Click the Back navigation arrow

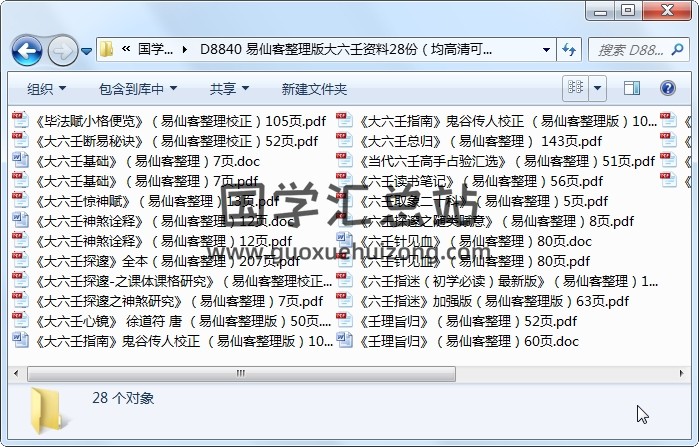point(27,51)
